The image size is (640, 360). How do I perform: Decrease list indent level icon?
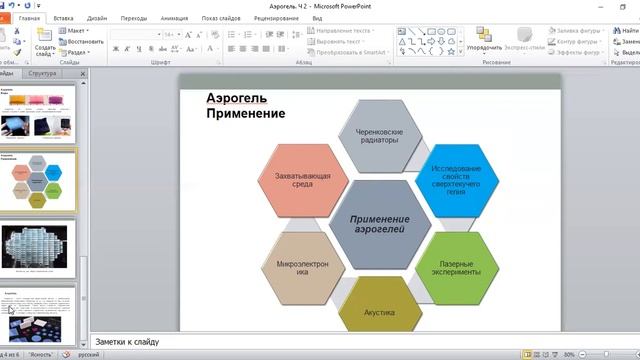(x=269, y=35)
